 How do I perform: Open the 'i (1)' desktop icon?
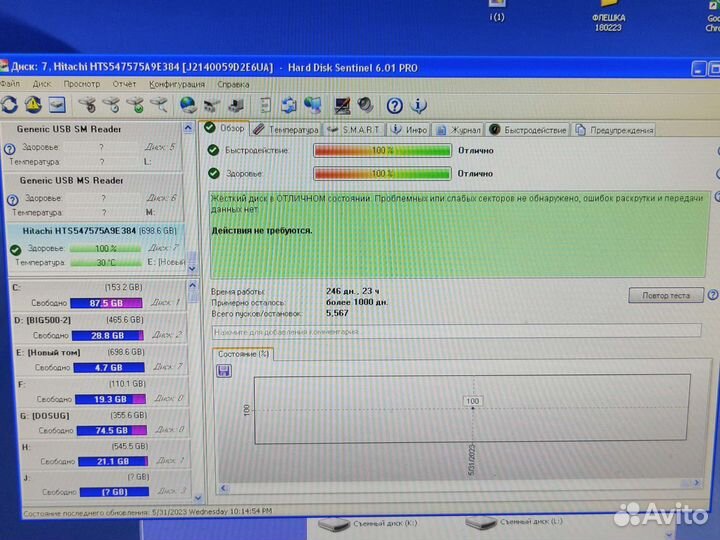497,11
